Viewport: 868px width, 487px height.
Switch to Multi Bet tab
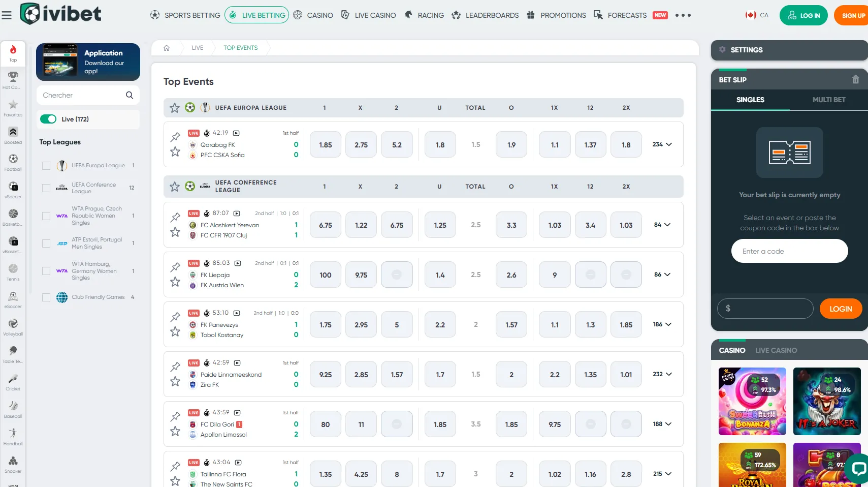(x=829, y=100)
